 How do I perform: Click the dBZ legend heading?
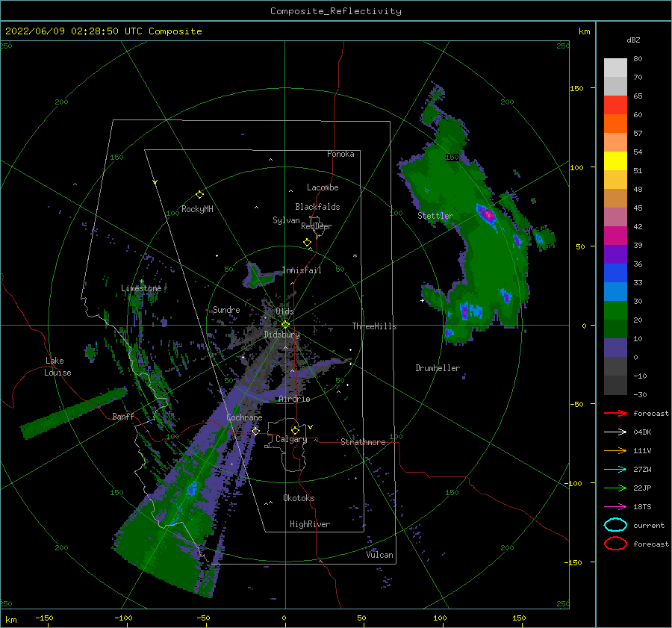[x=633, y=40]
